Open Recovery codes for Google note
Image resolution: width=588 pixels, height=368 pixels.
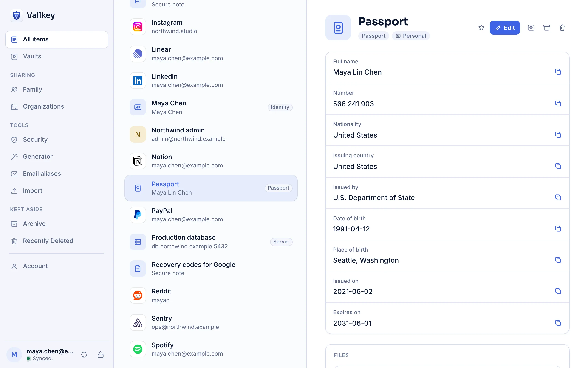click(211, 269)
